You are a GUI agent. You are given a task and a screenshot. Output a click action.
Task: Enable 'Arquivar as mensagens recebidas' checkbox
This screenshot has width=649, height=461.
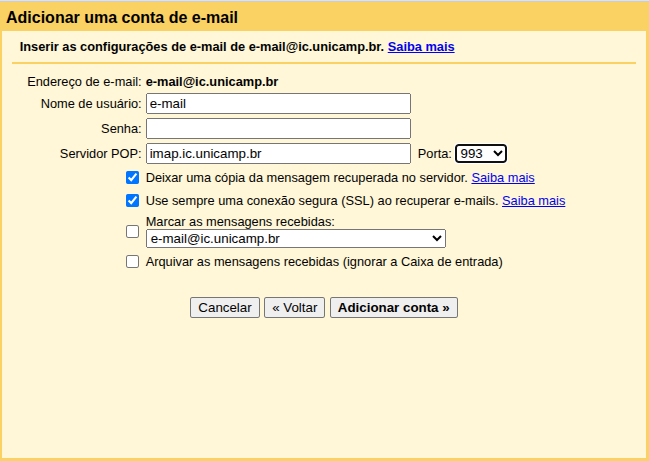coord(133,262)
